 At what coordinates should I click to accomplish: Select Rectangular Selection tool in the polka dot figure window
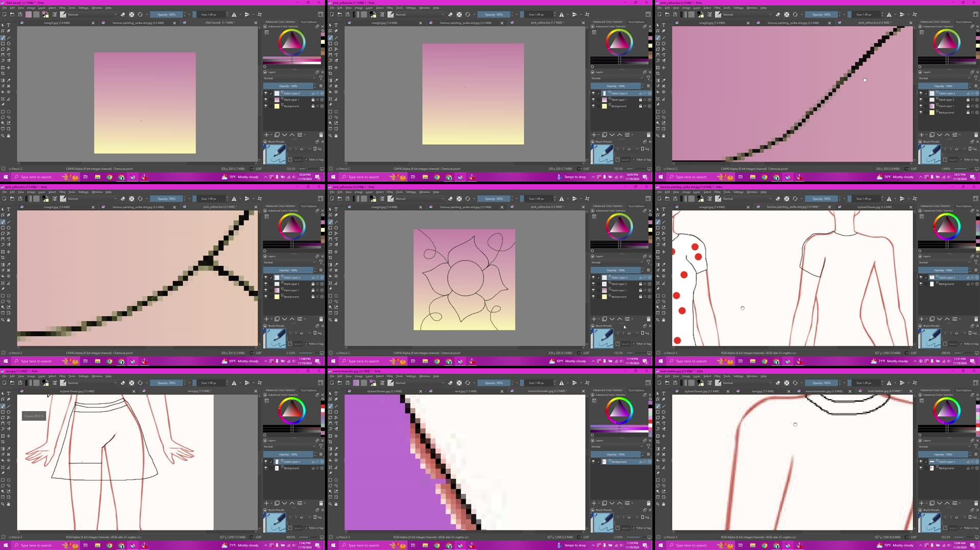point(658,296)
